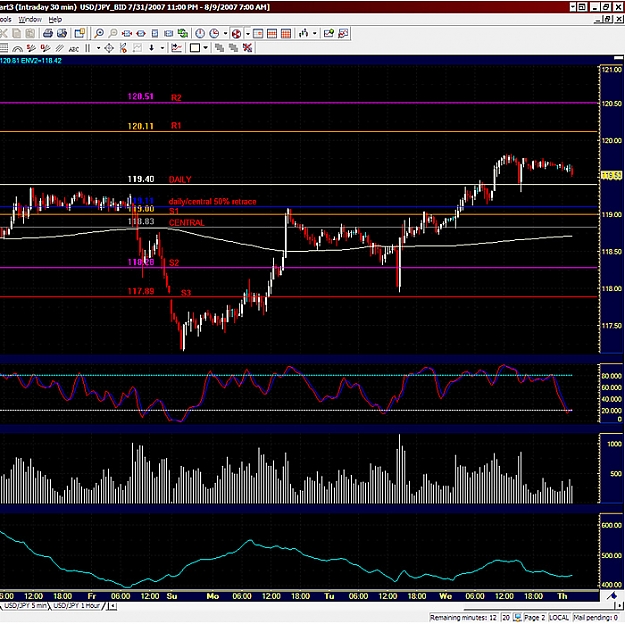This screenshot has height=624, width=625.
Task: Open dropdown next to the clock icons
Action: [x=225, y=33]
